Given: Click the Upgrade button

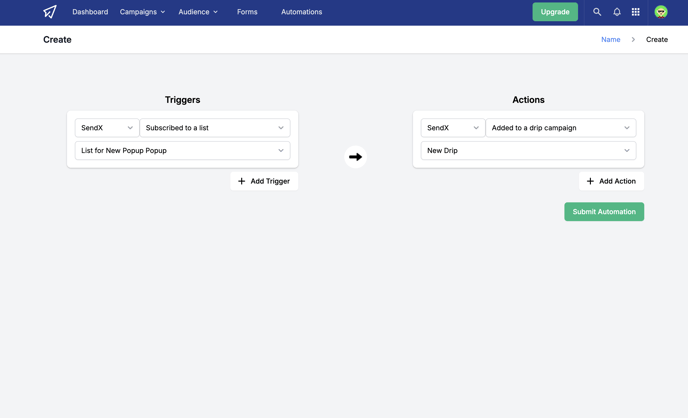Looking at the screenshot, I should tap(555, 12).
